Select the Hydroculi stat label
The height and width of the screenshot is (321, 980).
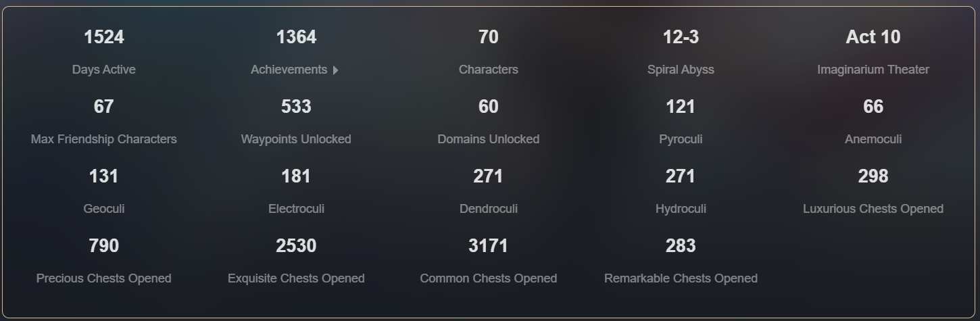(x=681, y=209)
